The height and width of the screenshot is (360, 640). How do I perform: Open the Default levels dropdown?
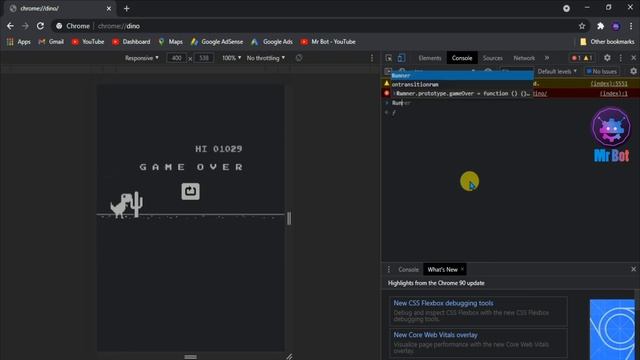557,71
